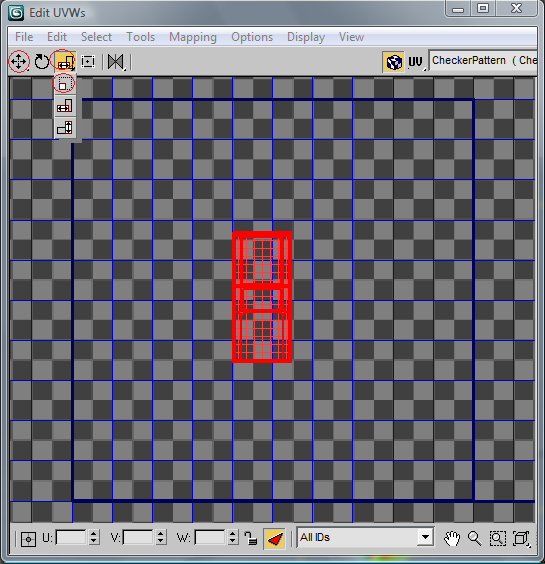Toggle Show Map checker cube button
Viewport: 545px width, 564px height.
tap(394, 62)
